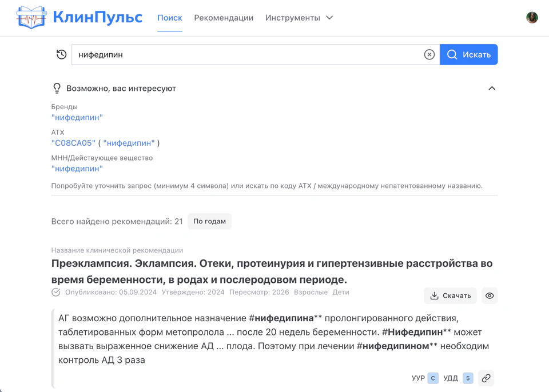The width and height of the screenshot is (549, 392).
Task: Open the "C08CA05" ATC code link
Action: pos(74,143)
